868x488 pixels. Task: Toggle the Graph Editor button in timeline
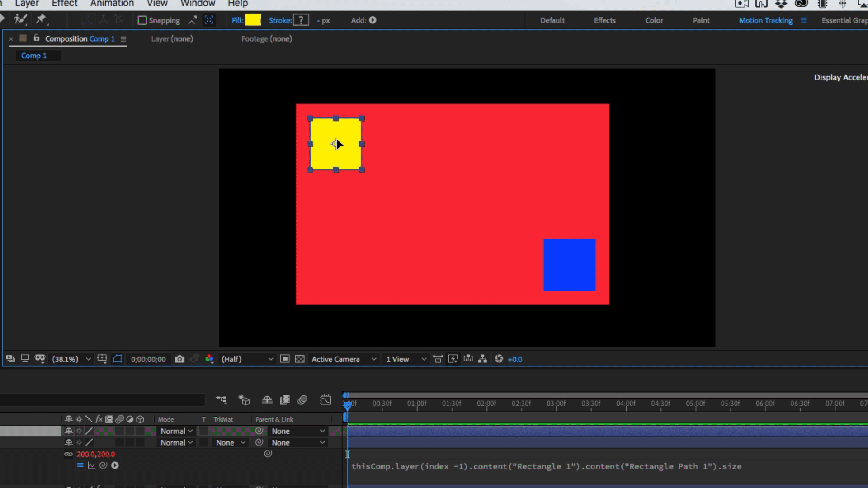[x=325, y=400]
